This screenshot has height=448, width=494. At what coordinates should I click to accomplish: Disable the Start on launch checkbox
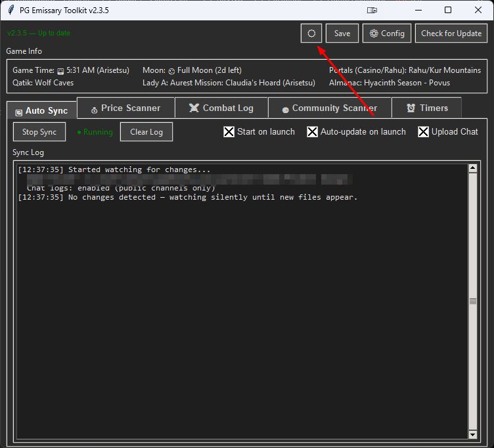229,132
